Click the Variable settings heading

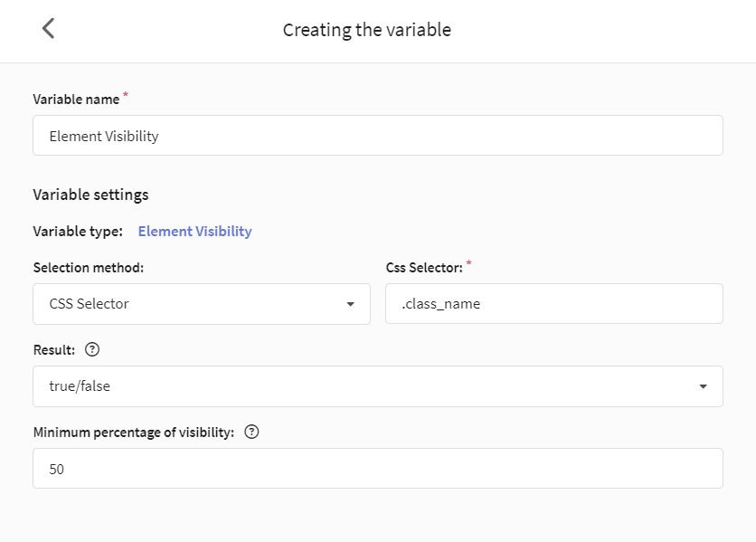90,195
